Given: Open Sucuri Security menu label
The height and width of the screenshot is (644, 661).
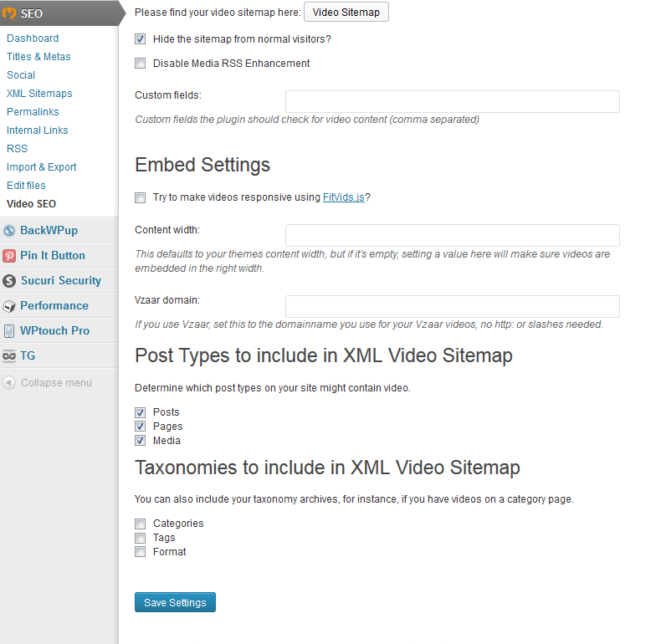Looking at the screenshot, I should 61,281.
